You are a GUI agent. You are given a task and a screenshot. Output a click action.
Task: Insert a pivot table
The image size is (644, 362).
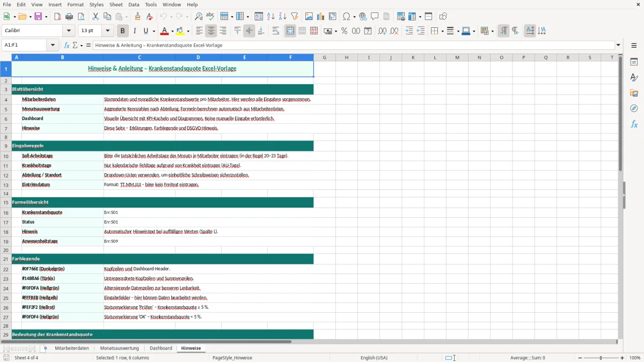[333, 17]
